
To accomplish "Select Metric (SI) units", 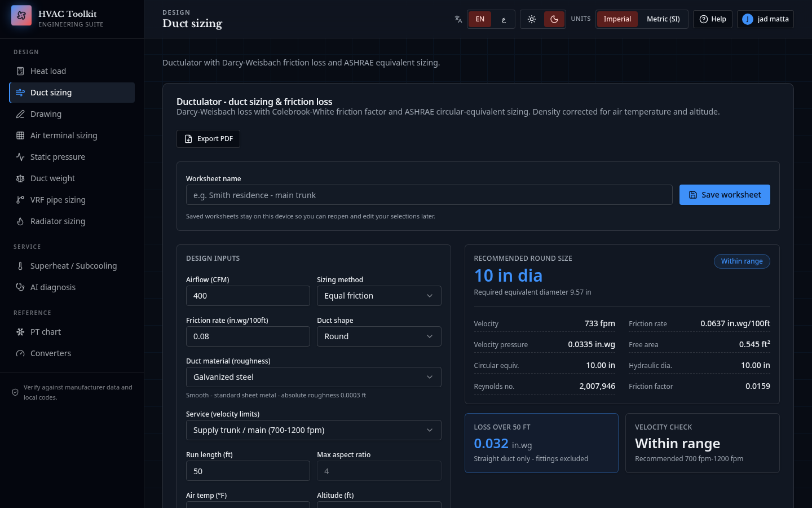I will 663,19.
